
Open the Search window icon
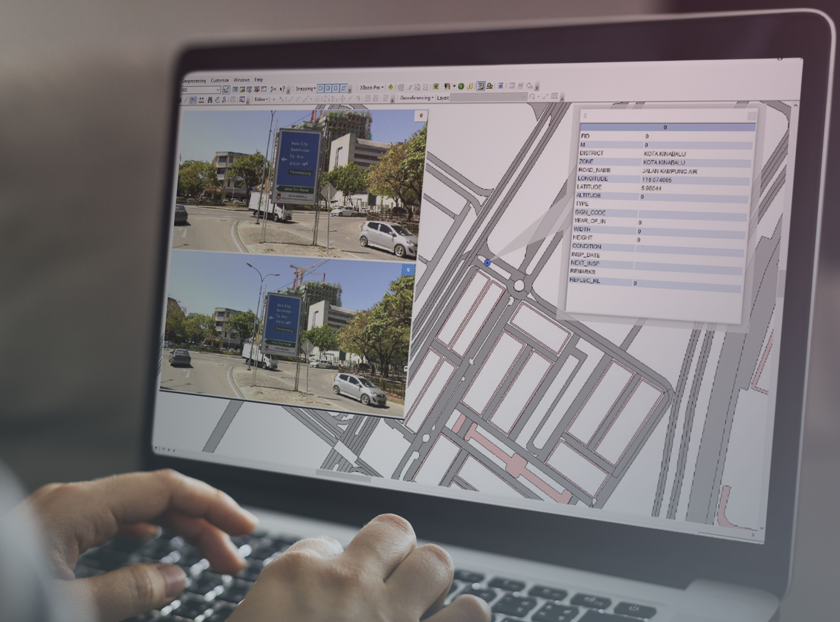(249, 90)
